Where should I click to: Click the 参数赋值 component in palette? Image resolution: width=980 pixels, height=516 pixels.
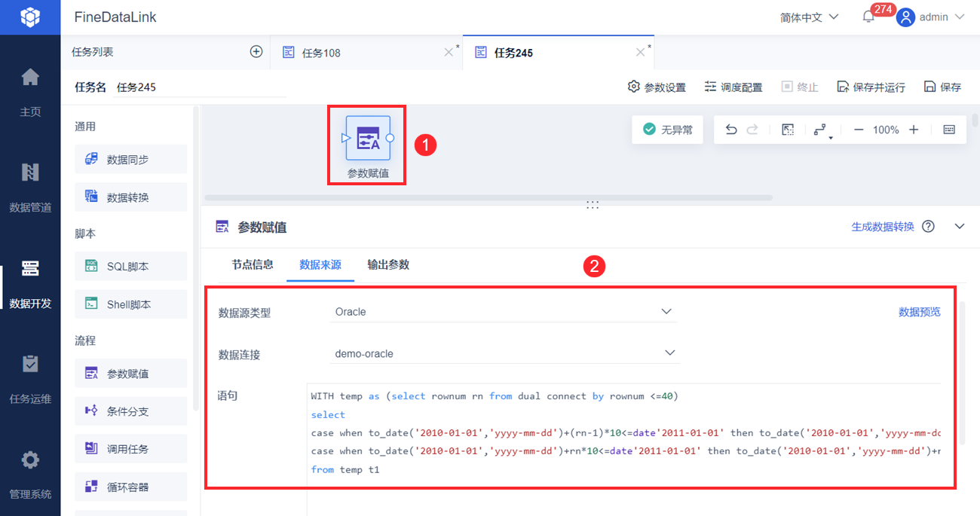(x=130, y=373)
